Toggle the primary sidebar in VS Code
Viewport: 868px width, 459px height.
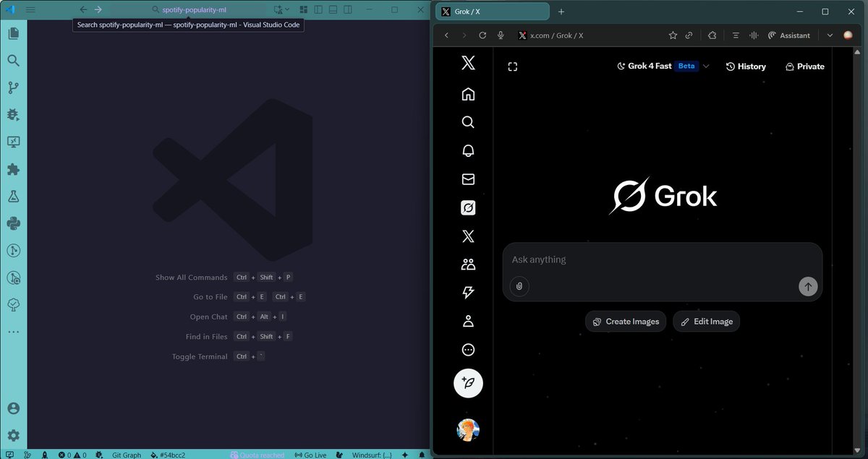318,10
